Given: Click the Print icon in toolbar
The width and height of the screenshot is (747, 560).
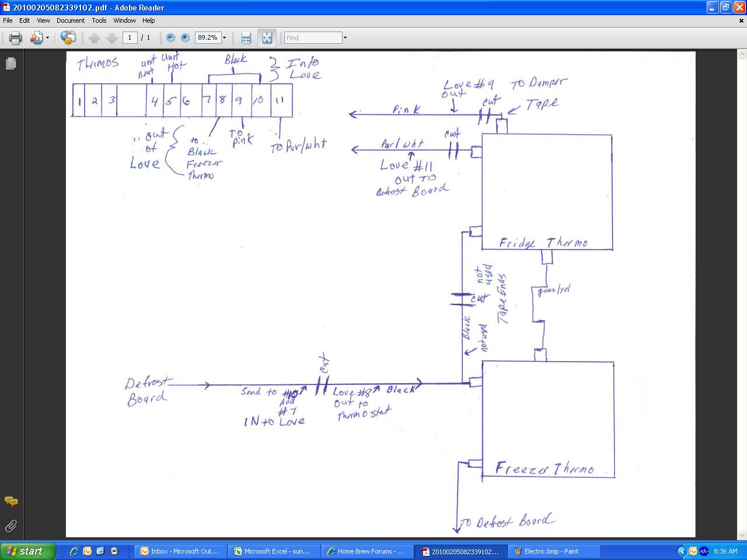Looking at the screenshot, I should click(15, 38).
